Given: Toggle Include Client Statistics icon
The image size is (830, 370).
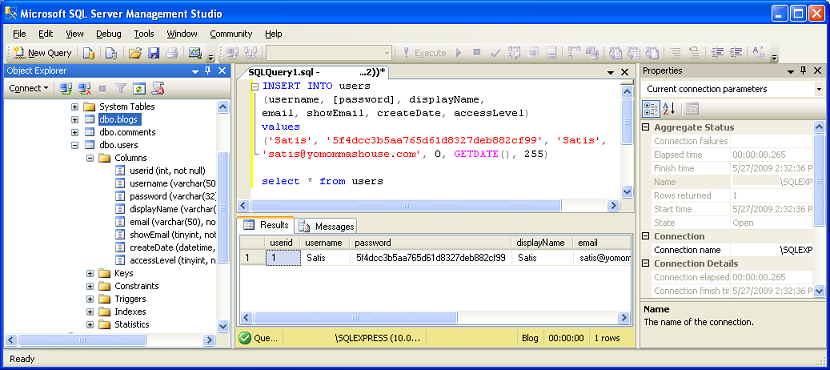Looking at the screenshot, I should (x=592, y=53).
